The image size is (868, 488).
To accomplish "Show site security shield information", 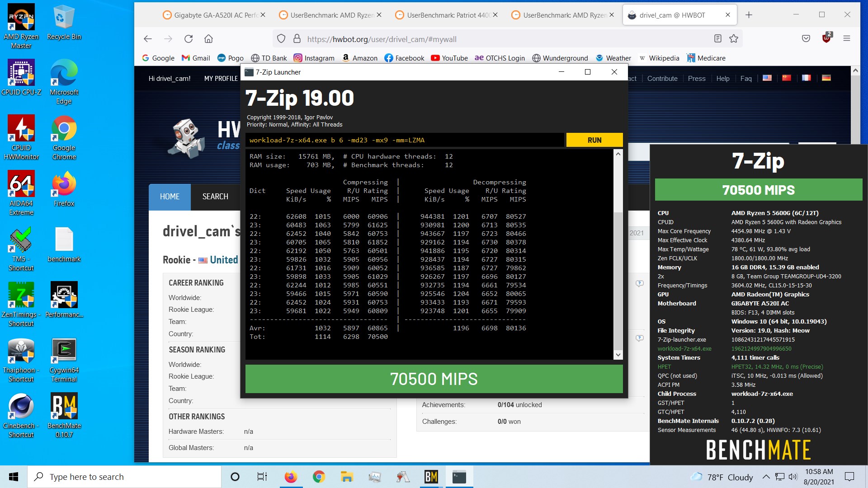I will click(281, 39).
